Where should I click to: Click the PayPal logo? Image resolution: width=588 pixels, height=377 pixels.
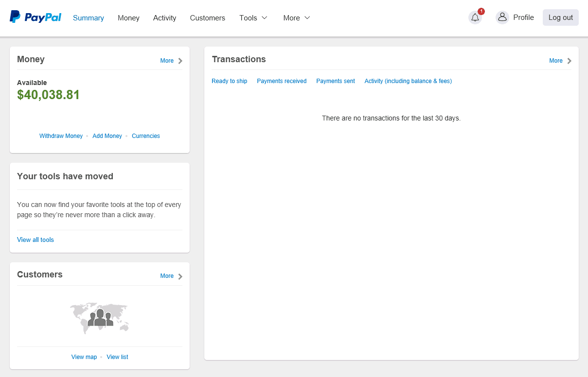pyautogui.click(x=36, y=17)
